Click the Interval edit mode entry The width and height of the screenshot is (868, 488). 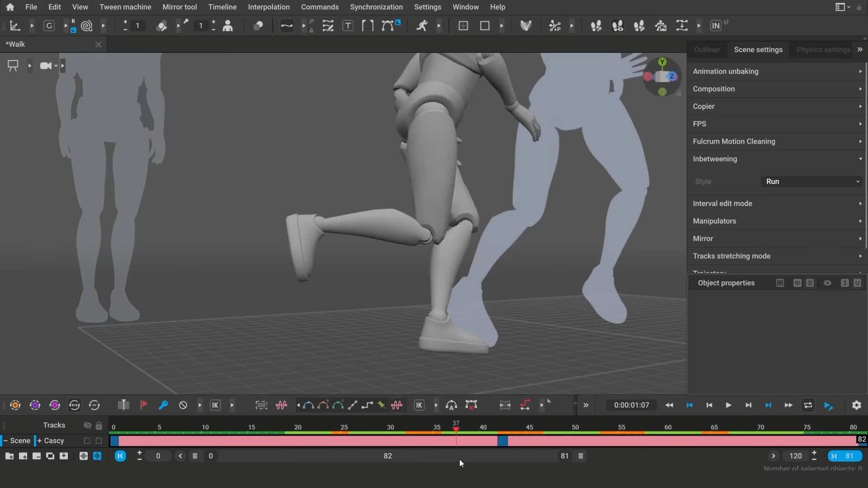coord(722,203)
